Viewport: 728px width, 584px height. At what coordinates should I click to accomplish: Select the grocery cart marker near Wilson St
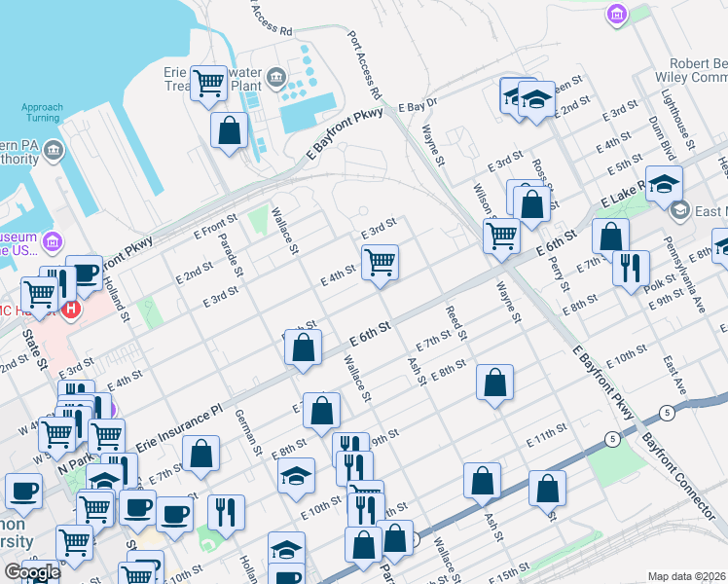tap(501, 240)
